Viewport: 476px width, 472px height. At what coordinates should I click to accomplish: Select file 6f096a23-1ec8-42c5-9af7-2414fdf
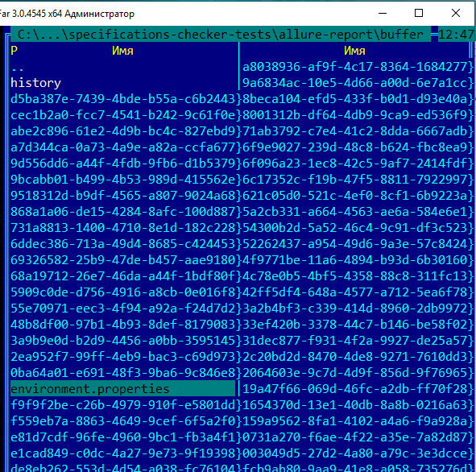[x=354, y=164]
